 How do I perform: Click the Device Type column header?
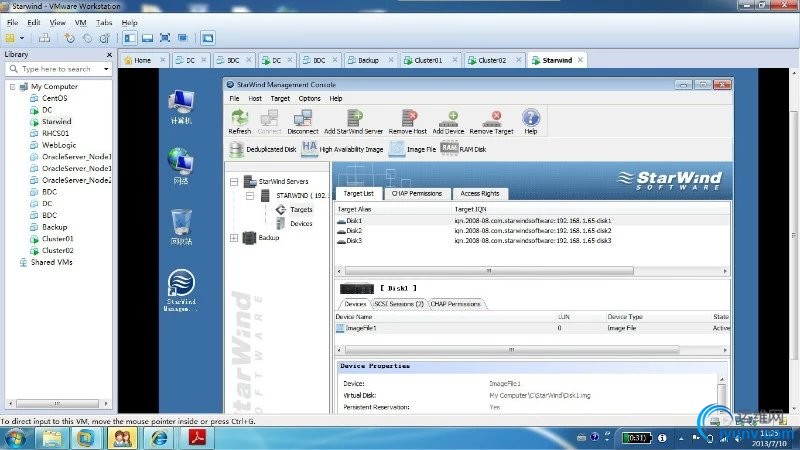tap(624, 317)
